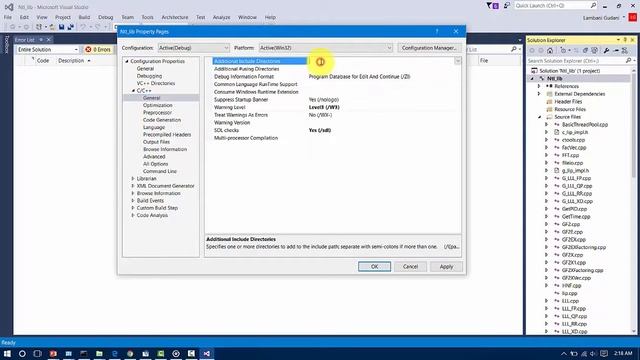Select Header Files folder in Solution Explorer
This screenshot has height=360, width=640.
[x=568, y=102]
